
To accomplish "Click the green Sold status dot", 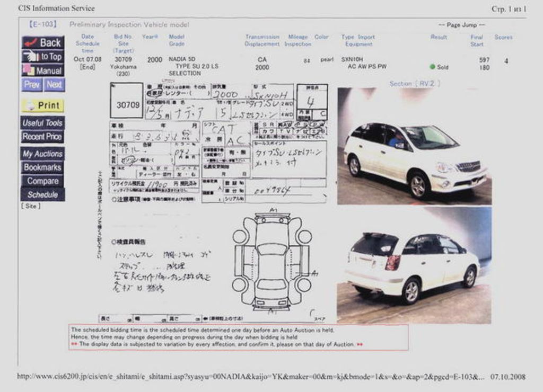I will [x=432, y=67].
